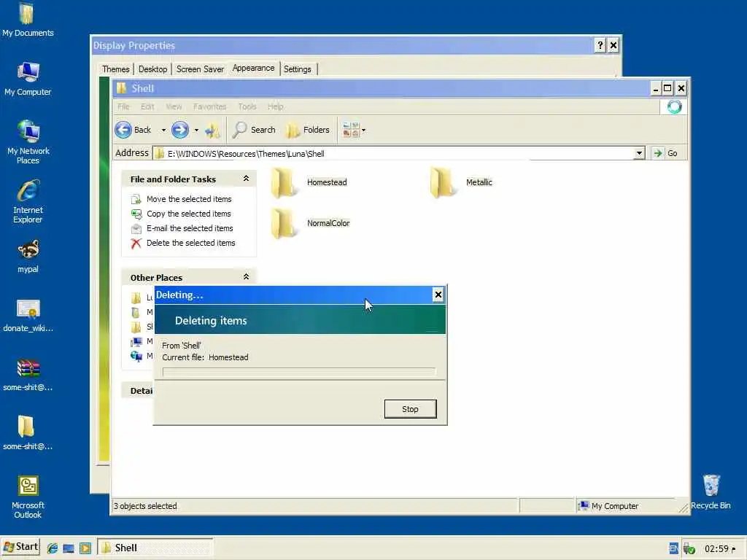Open the Views dropdown arrow

[x=363, y=130]
